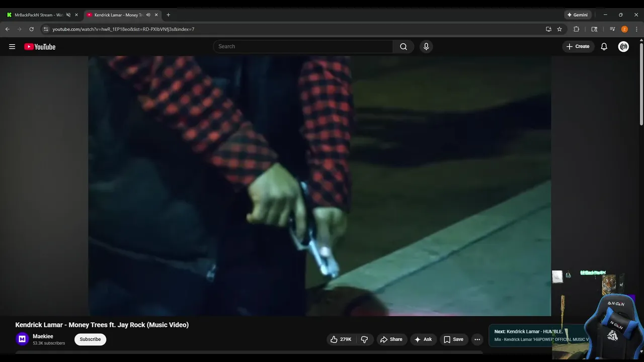Install app icon in address bar
The width and height of the screenshot is (644, 362).
coord(548,29)
